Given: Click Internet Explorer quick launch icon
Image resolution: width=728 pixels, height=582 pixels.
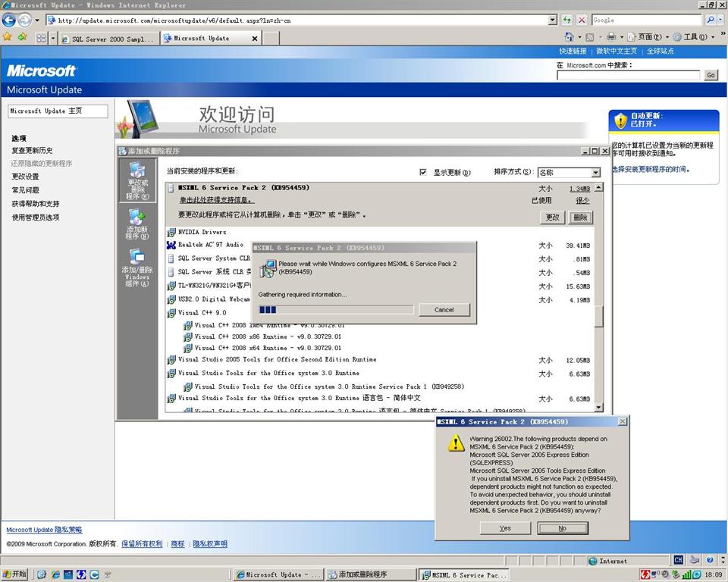Looking at the screenshot, I should pos(55,574).
